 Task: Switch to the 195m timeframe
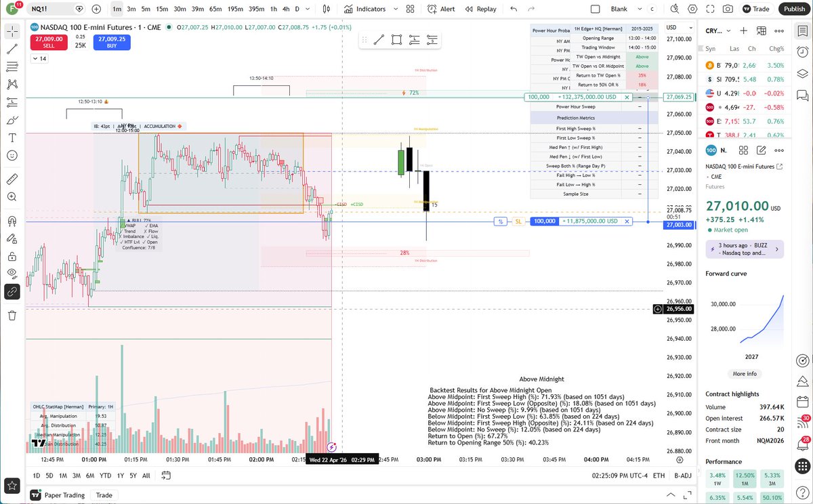point(236,9)
